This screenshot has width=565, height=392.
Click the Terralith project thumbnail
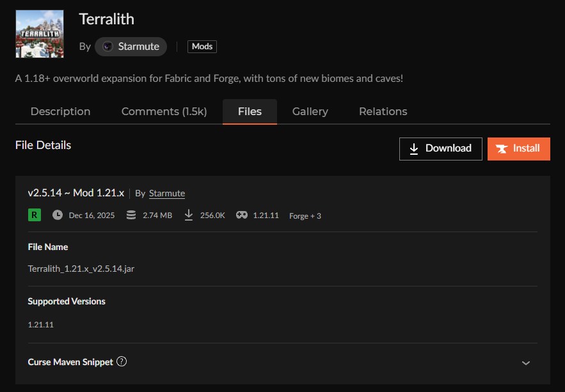click(x=39, y=33)
